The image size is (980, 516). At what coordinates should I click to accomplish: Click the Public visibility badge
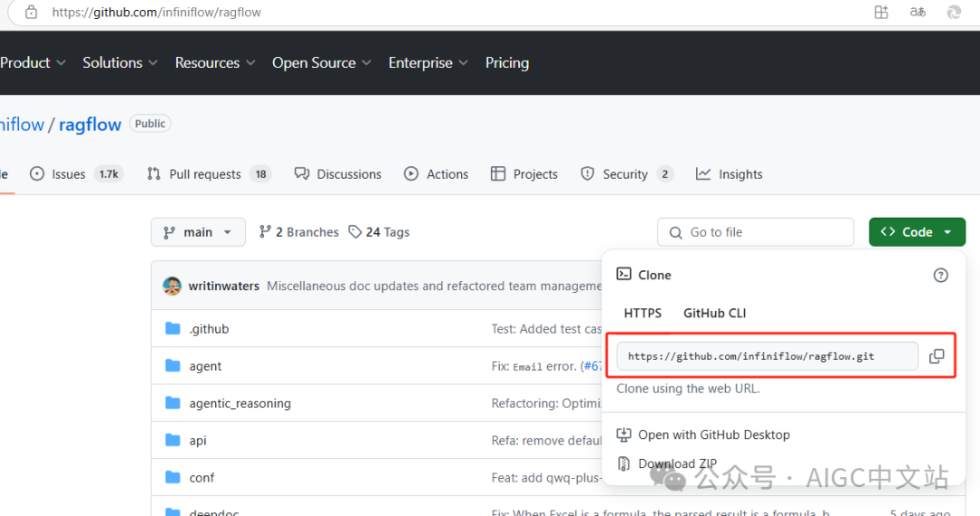point(150,123)
